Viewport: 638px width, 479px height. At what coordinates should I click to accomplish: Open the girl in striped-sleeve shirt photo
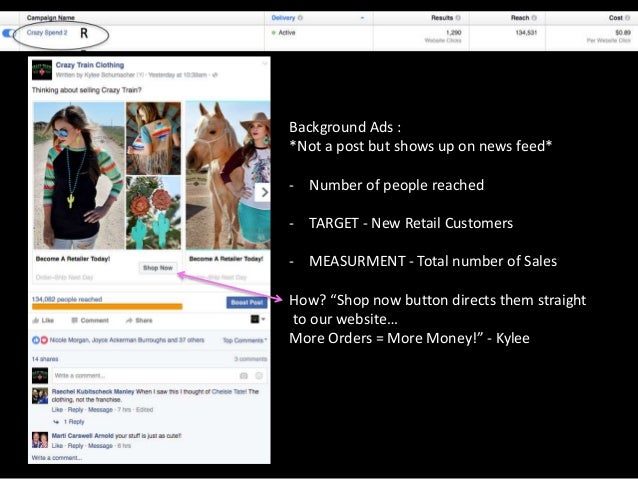[79, 175]
